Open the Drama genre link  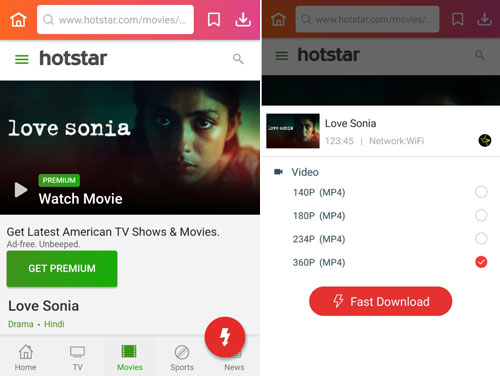pyautogui.click(x=21, y=324)
